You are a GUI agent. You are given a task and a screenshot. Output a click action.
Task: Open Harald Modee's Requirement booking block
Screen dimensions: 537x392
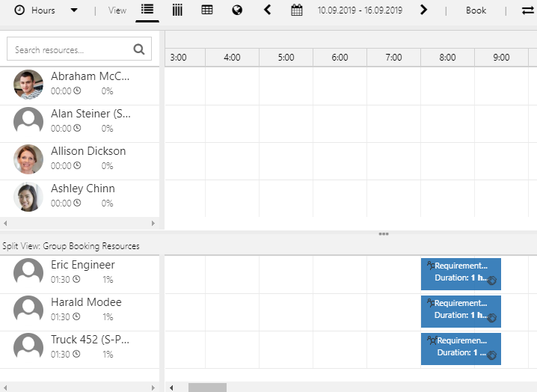click(x=461, y=311)
